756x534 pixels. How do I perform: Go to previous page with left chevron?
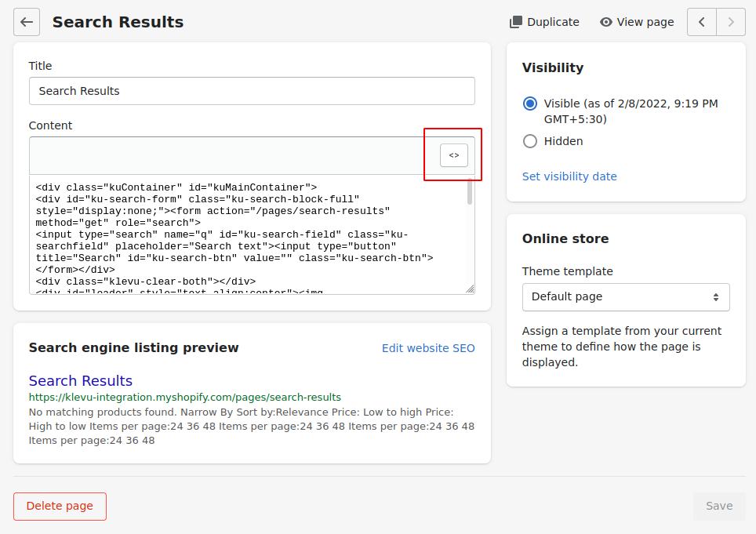click(x=702, y=22)
